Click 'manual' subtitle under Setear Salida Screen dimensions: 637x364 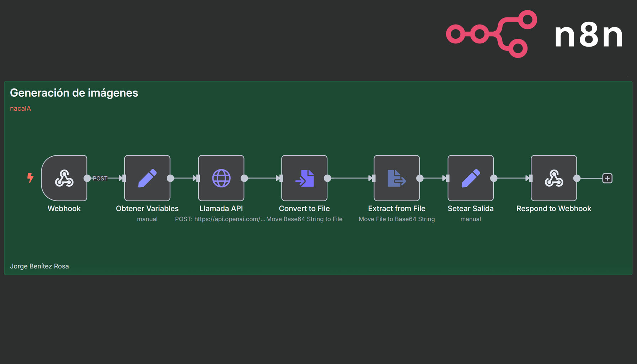click(471, 219)
